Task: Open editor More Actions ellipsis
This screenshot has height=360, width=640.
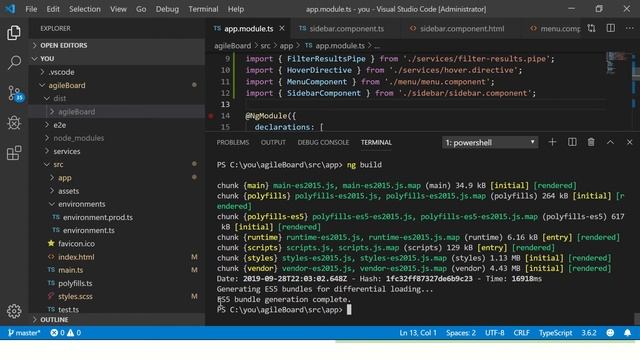Action: [629, 28]
